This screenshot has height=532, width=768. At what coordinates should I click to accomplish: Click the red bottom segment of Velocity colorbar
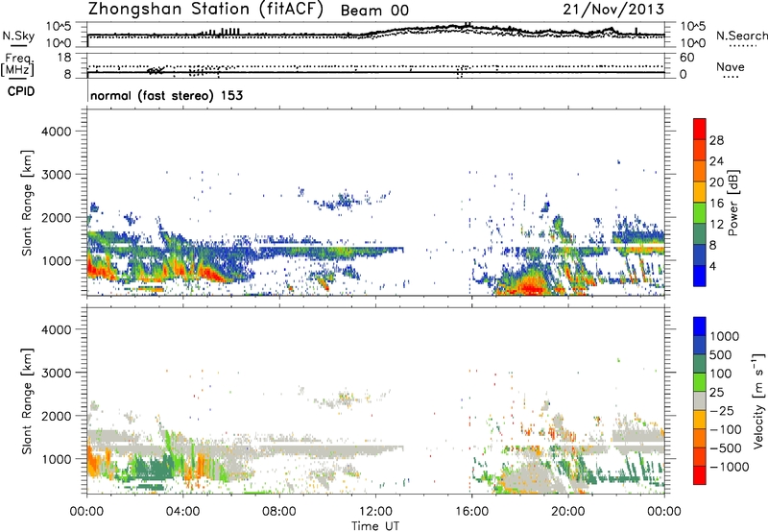700,475
